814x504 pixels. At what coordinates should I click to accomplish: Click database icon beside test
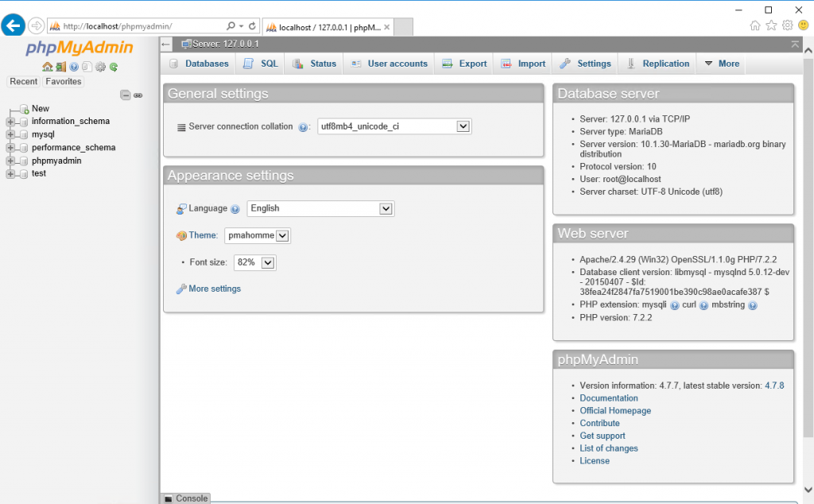click(x=23, y=174)
